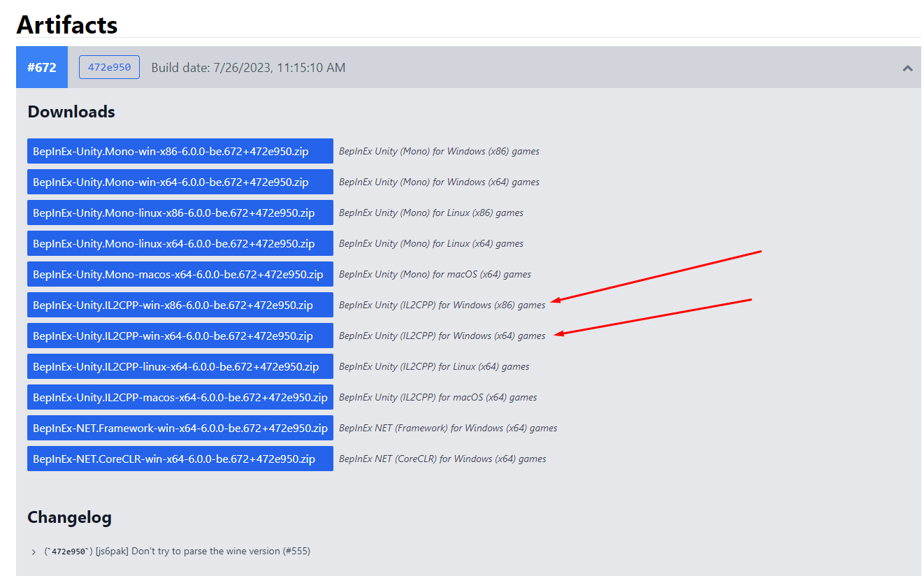Download BepInEx-Unity.Mono-win-x86 zip
The width and height of the screenshot is (924, 576).
pos(180,151)
